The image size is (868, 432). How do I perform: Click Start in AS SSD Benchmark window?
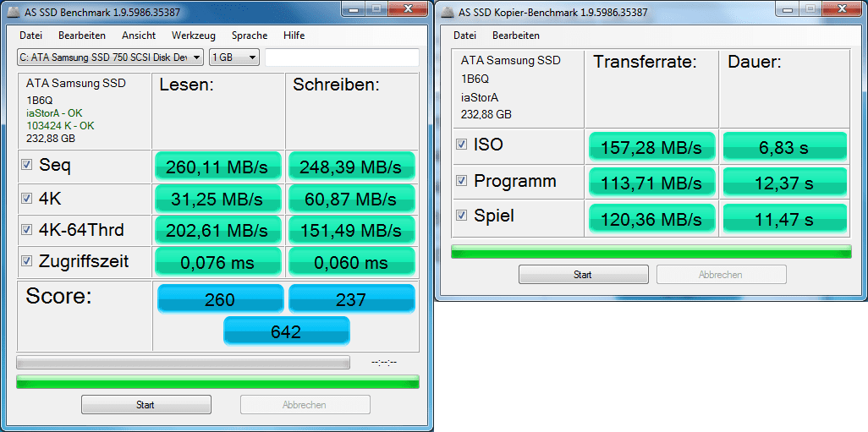click(x=146, y=405)
